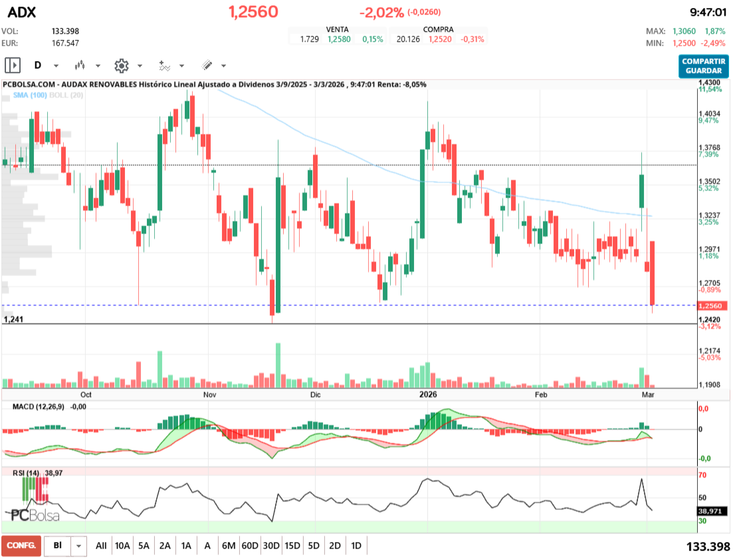Click the candlestick chart type icon
Image resolution: width=739 pixels, height=560 pixels.
[x=80, y=65]
